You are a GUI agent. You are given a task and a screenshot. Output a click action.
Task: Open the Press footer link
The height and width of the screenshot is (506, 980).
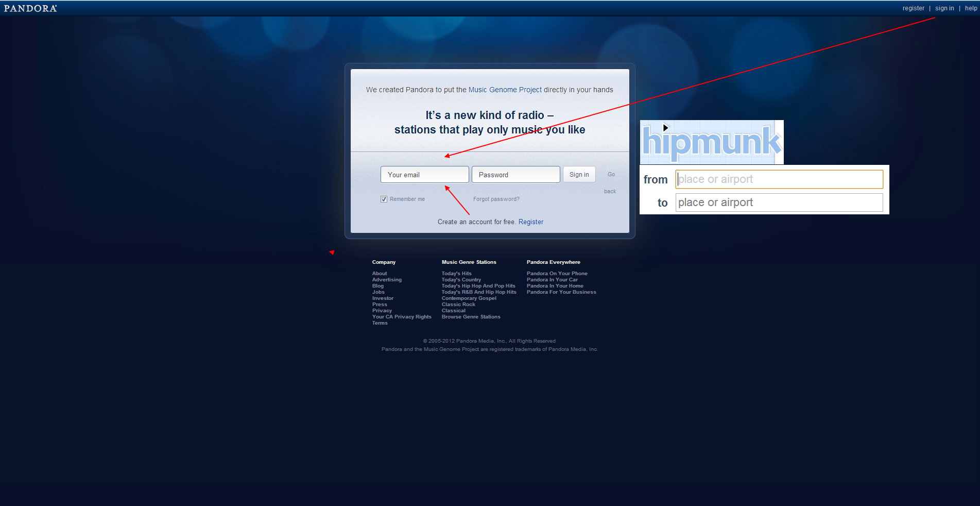pyautogui.click(x=380, y=305)
